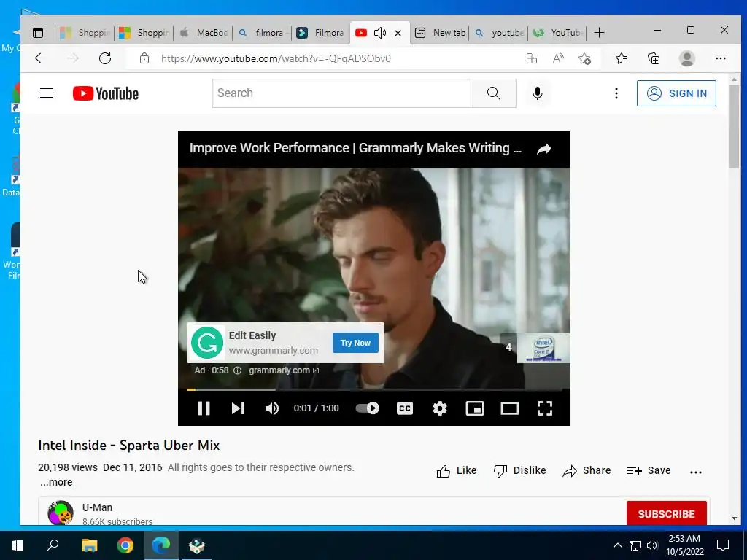747x560 pixels.
Task: Open YouTube hamburger guide menu
Action: 47,93
